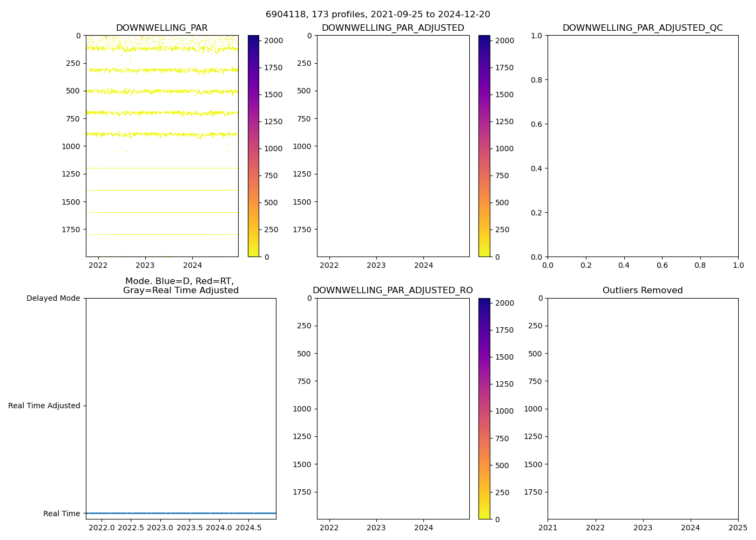The height and width of the screenshot is (540, 756).
Task: Click the Real Time Adjusted y-axis label
Action: [x=44, y=406]
